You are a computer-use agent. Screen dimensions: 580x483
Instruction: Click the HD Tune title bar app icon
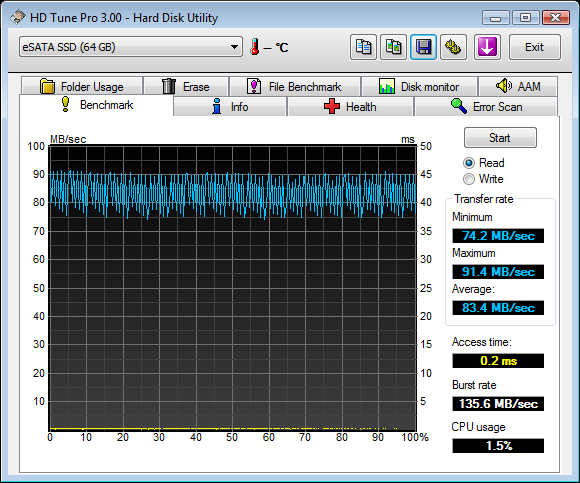pos(18,17)
